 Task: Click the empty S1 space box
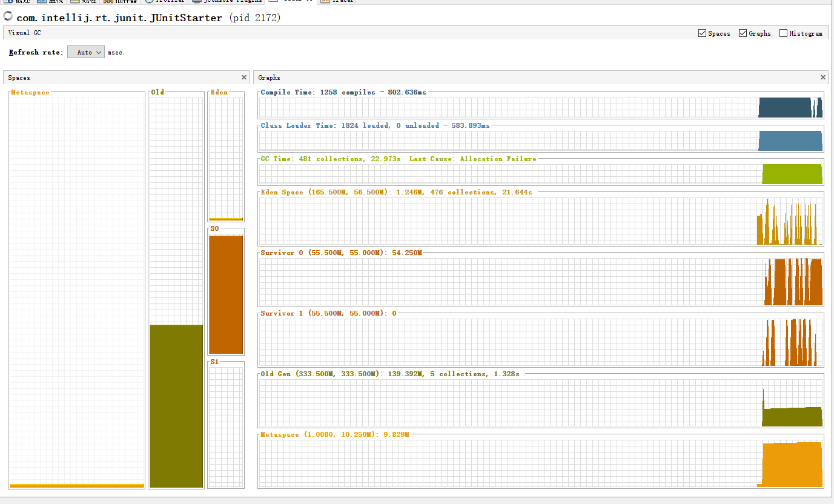click(226, 427)
